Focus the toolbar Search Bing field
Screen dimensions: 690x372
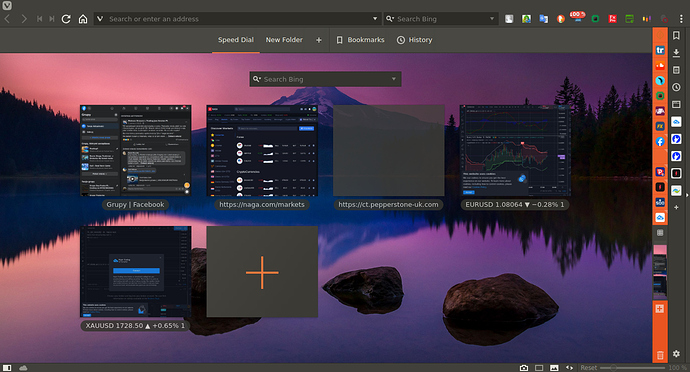[x=441, y=19]
